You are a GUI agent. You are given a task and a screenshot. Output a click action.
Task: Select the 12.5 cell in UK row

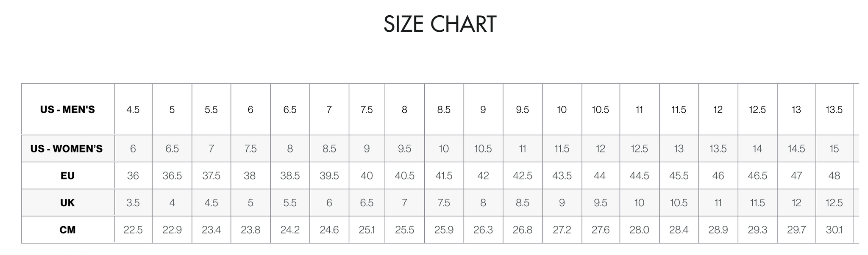[834, 203]
